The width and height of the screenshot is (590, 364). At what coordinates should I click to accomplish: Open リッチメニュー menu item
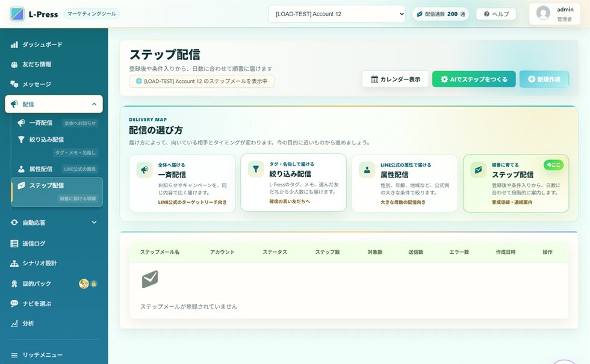pyautogui.click(x=54, y=356)
